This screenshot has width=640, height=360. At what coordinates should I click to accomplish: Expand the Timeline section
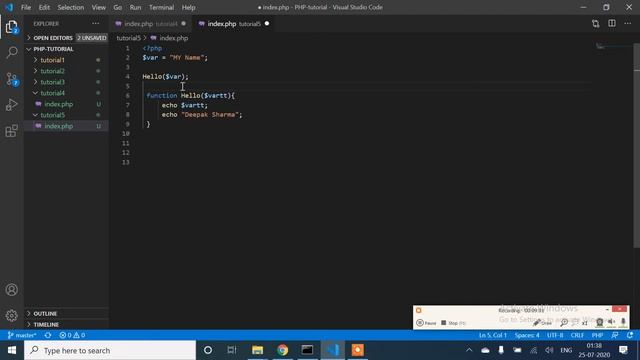67,324
